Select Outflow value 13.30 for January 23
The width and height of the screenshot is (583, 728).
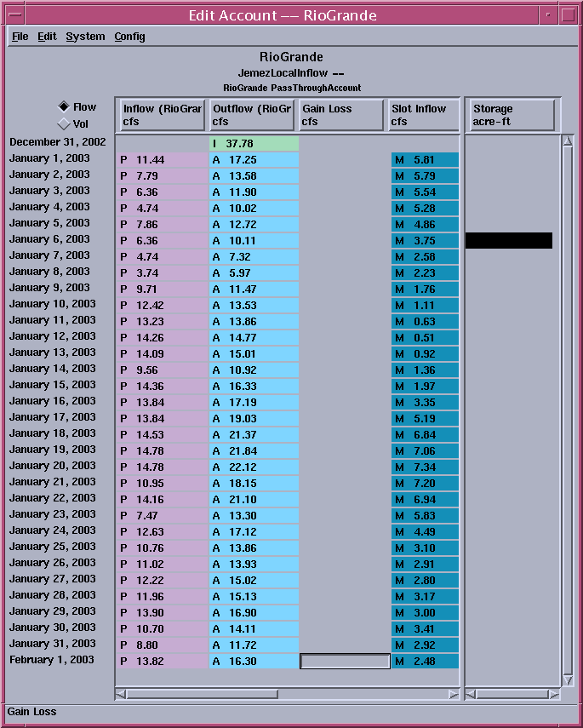pos(254,515)
